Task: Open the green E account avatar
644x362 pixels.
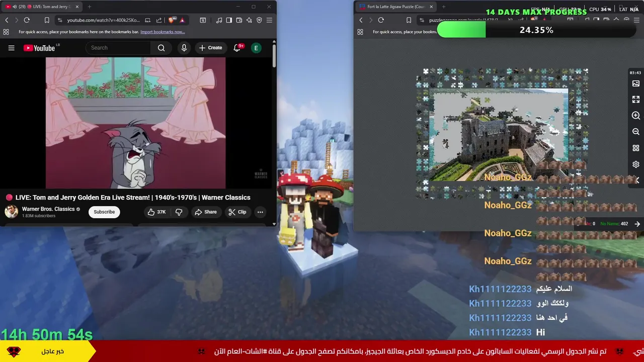Action: [256, 48]
